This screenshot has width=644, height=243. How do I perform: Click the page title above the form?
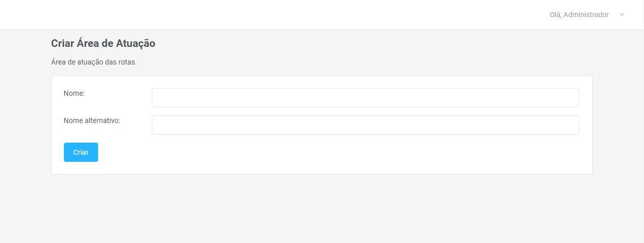(103, 43)
